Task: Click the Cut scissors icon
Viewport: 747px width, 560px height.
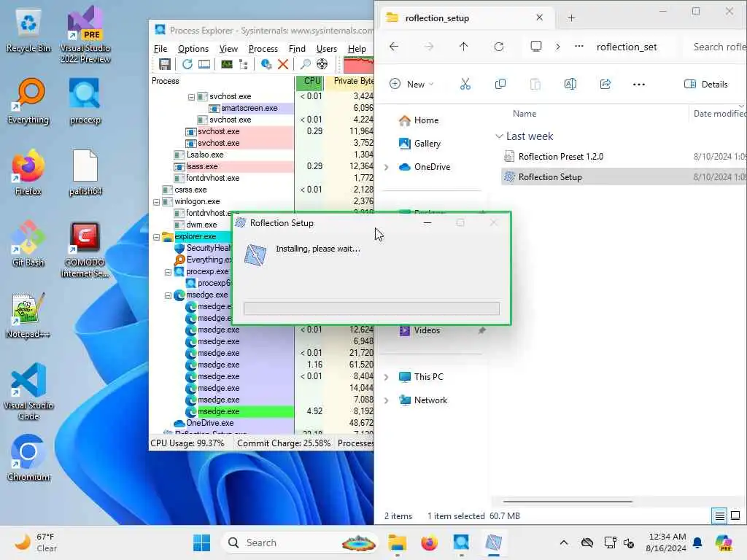Action: click(x=465, y=85)
